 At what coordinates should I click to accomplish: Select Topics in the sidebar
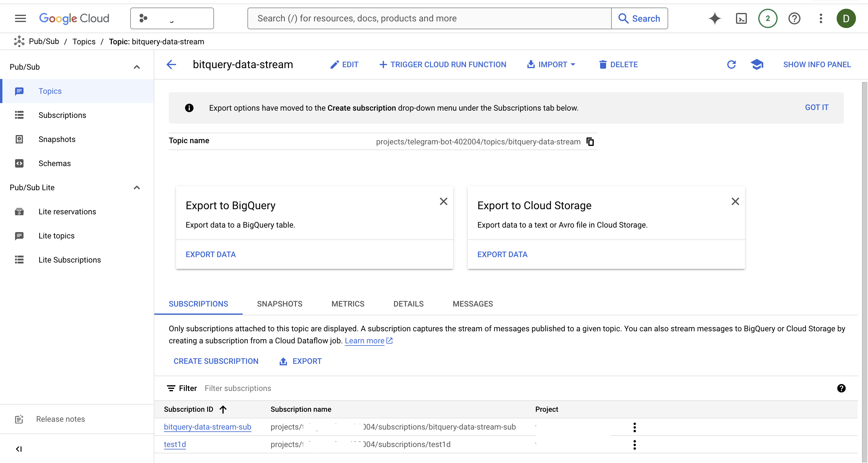(77, 91)
